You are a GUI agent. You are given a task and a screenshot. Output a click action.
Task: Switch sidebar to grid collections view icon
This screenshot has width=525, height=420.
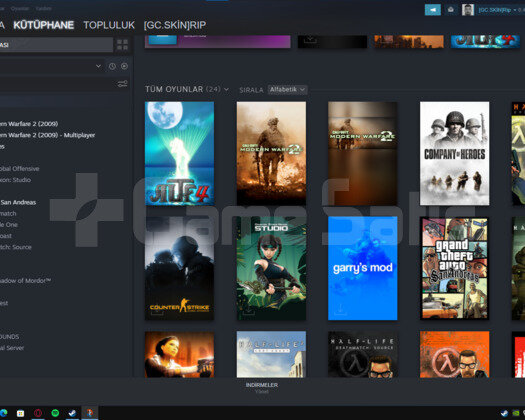pos(122,45)
